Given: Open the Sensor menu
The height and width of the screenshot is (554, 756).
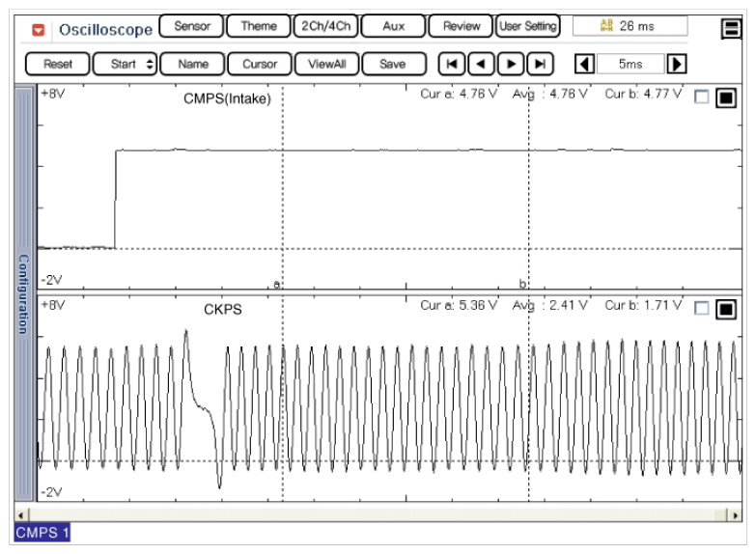Looking at the screenshot, I should click(x=191, y=26).
